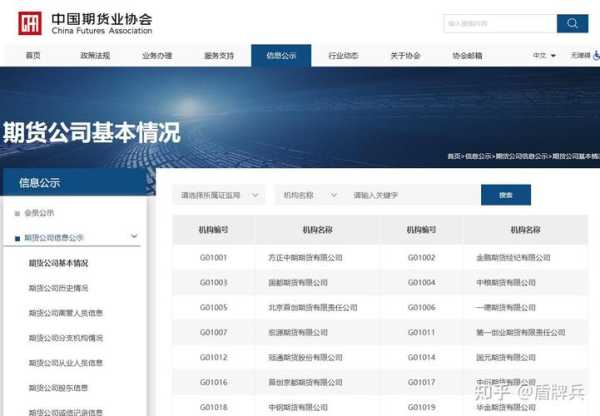
Task: Click table cell G01014
Action: 421,357
